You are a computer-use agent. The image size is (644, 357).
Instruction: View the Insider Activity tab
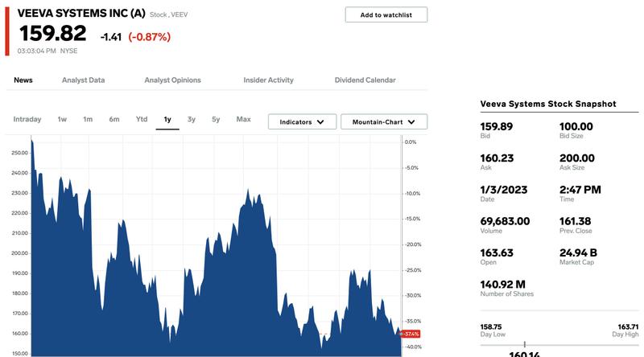point(268,80)
